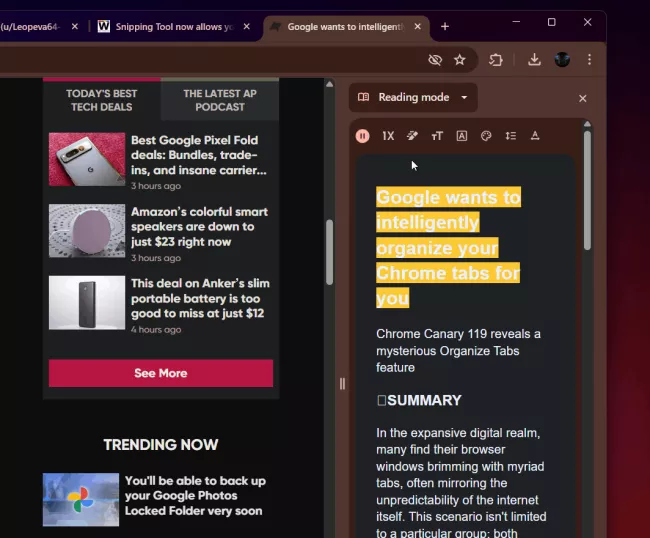Open the font size option
The height and width of the screenshot is (538, 650).
coord(437,136)
